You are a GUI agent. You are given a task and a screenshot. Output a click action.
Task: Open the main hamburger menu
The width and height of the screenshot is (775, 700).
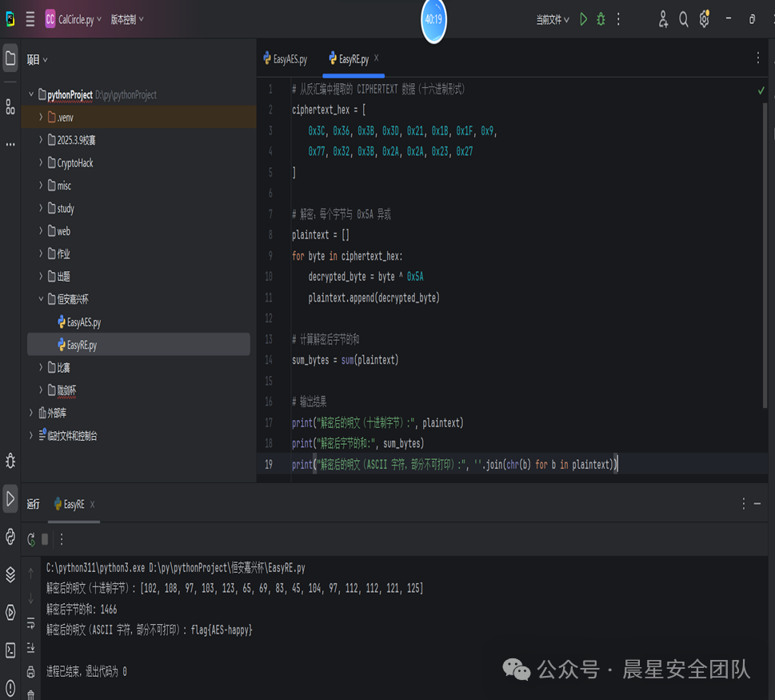(30, 19)
